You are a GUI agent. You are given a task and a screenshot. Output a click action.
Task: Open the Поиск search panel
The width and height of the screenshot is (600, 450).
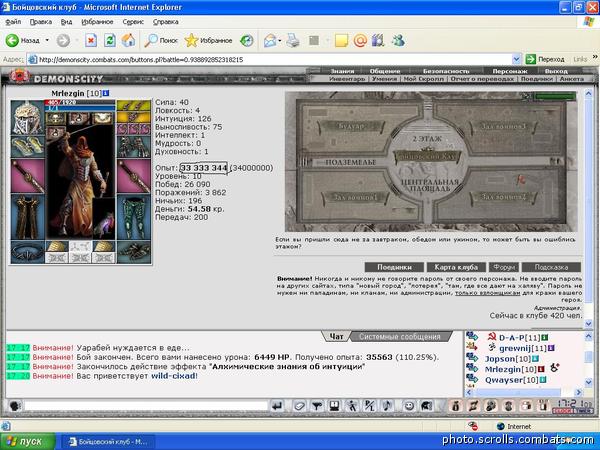[x=161, y=41]
